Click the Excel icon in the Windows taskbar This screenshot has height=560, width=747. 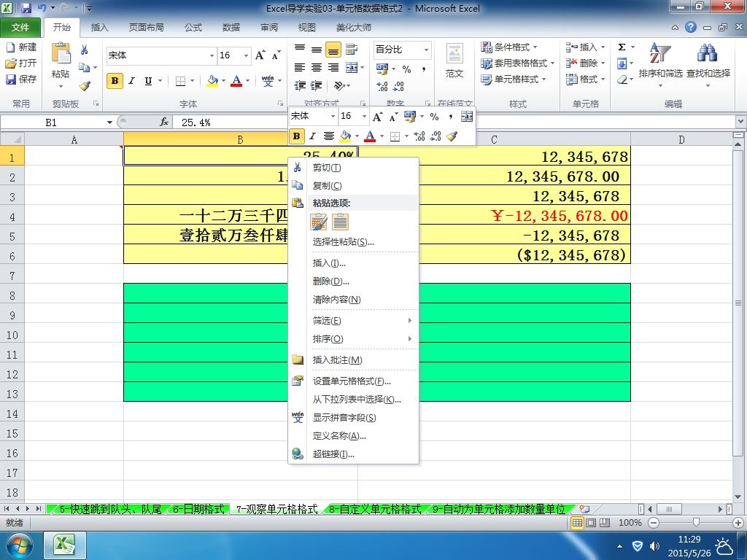tap(65, 544)
